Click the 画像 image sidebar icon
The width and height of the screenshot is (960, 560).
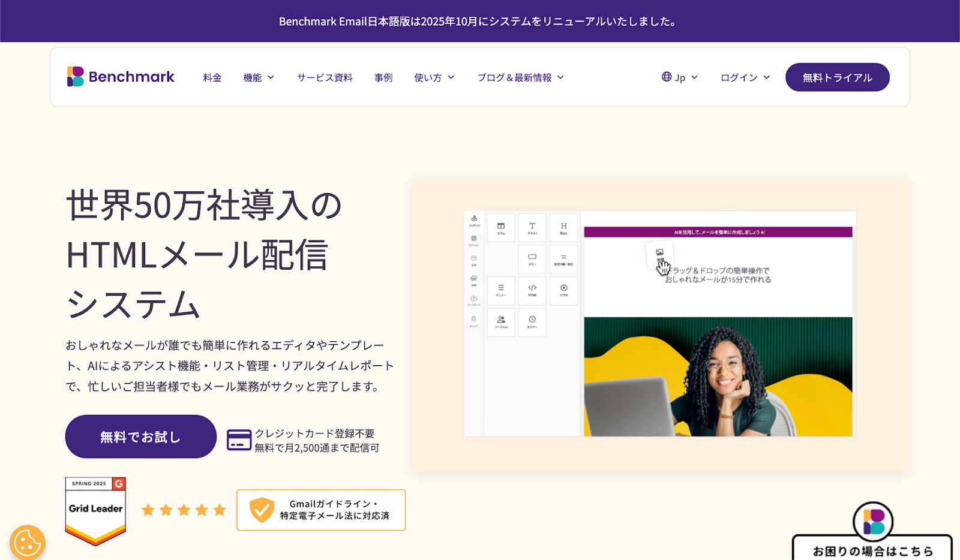[473, 279]
